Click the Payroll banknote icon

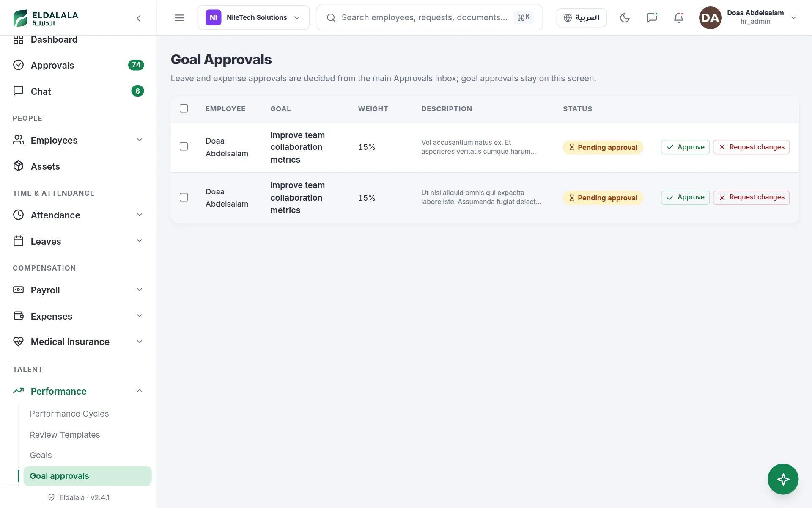18,290
